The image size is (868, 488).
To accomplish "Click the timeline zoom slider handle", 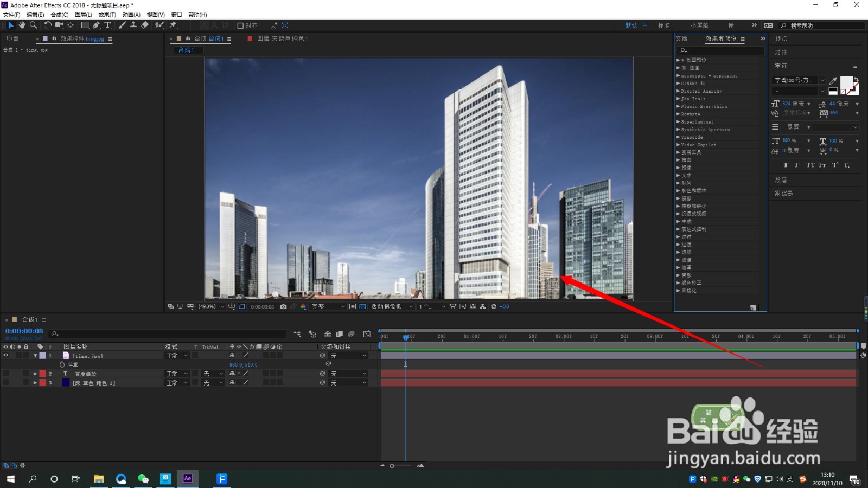I will click(x=392, y=466).
